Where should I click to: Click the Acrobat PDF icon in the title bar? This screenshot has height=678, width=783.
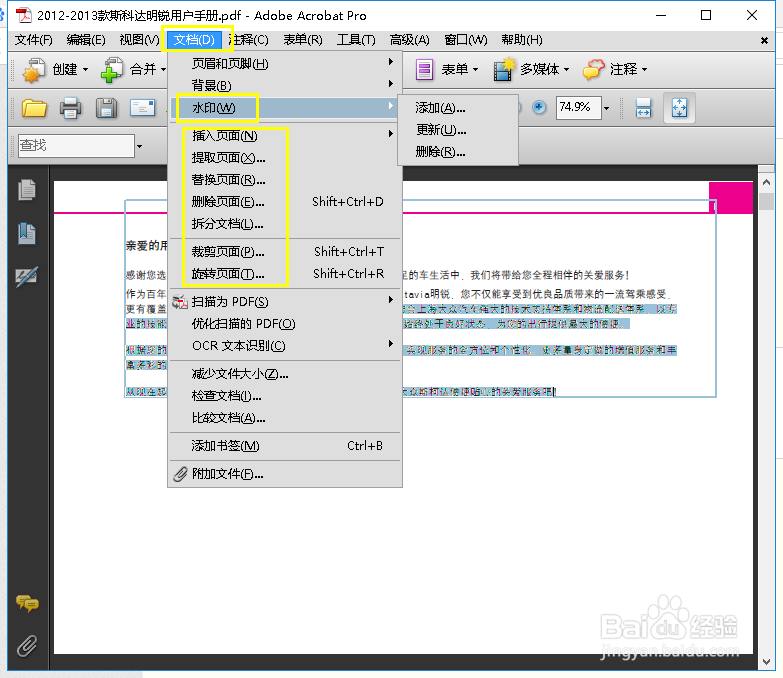[23, 15]
